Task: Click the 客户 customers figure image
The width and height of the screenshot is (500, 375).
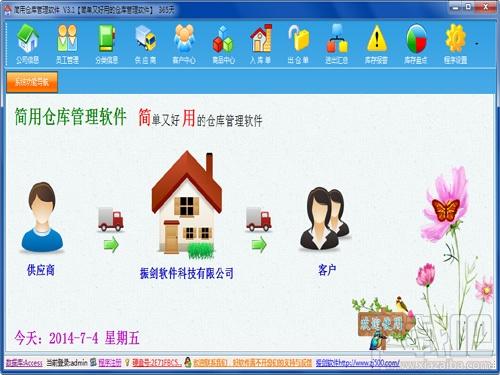Action: (325, 218)
